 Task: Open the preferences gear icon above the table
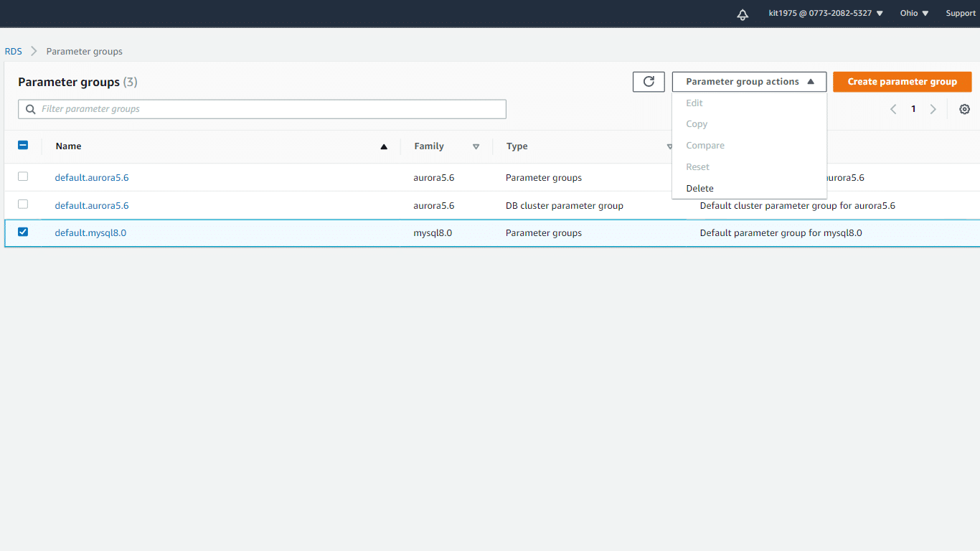[x=964, y=108]
